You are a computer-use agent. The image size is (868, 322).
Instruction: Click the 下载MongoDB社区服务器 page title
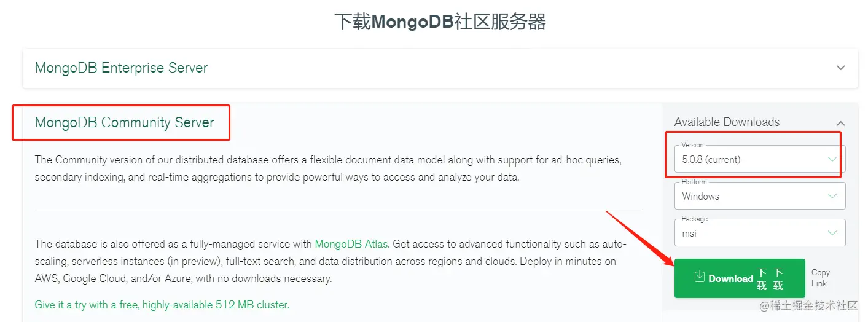[x=440, y=22]
